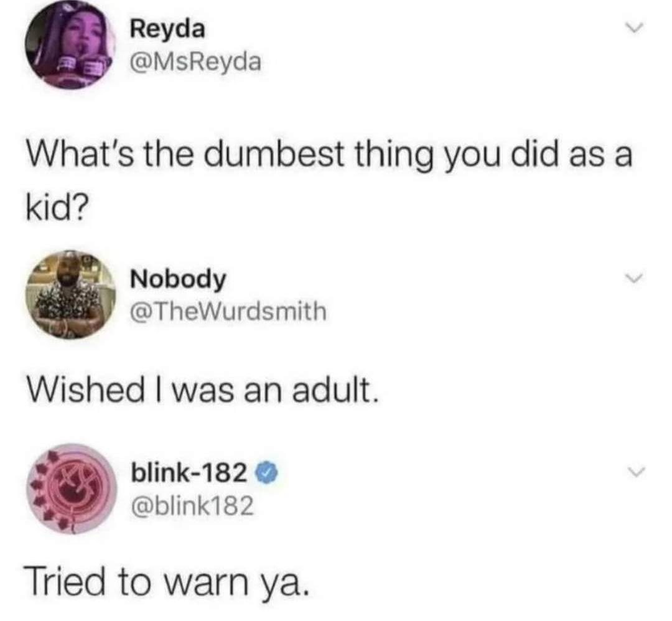Open the tweet "What's the dumbest thing you did"
The width and height of the screenshot is (672, 621).
click(x=329, y=183)
